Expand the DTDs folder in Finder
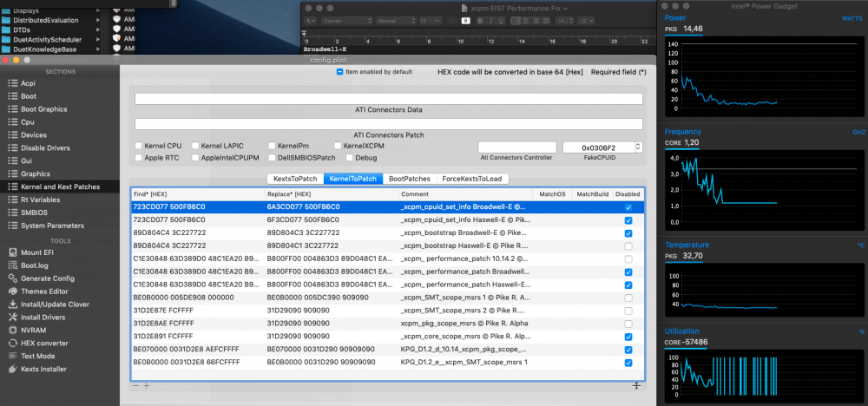Image resolution: width=868 pixels, height=406 pixels. (98, 29)
